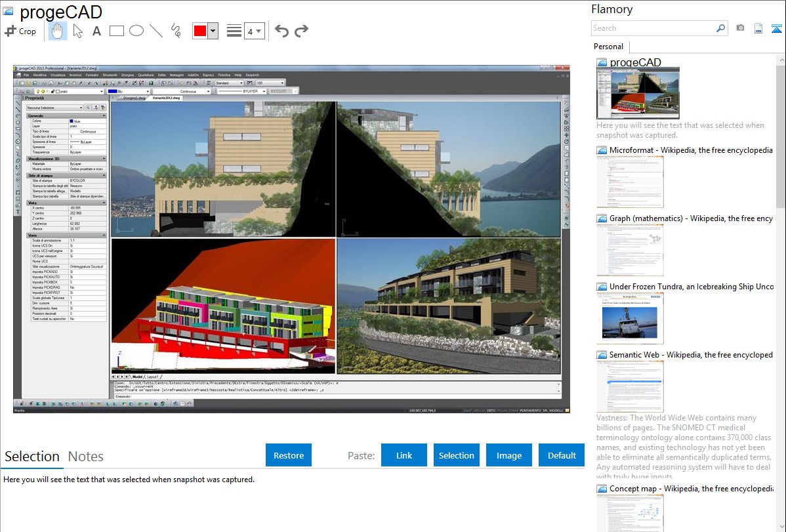
Task: Select the rectangle drawing tool
Action: [x=116, y=31]
